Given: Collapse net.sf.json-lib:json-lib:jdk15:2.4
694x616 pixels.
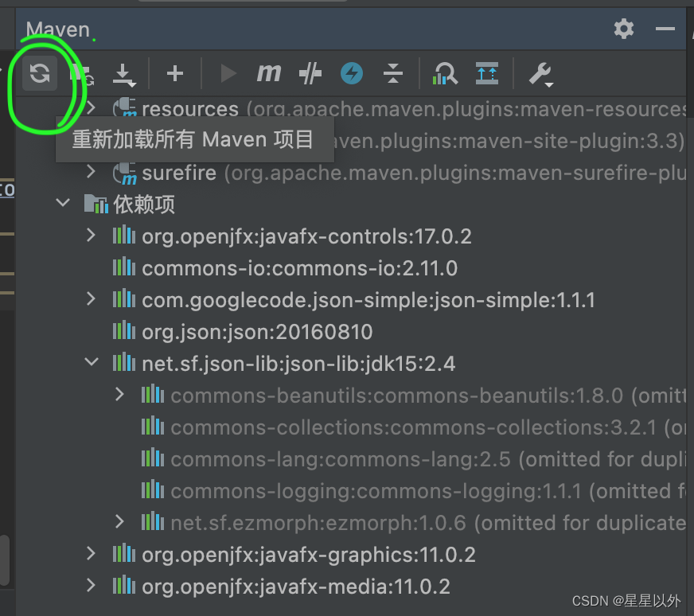Looking at the screenshot, I should 91,363.
